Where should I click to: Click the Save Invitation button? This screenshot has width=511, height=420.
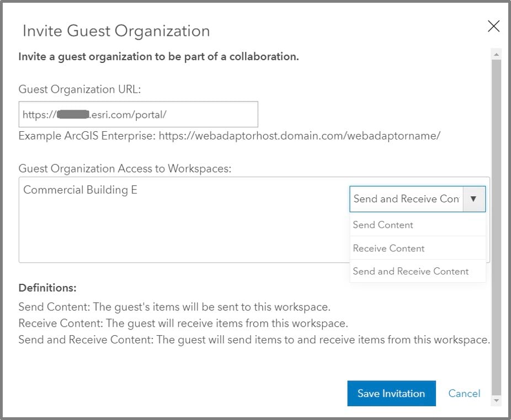pyautogui.click(x=391, y=393)
